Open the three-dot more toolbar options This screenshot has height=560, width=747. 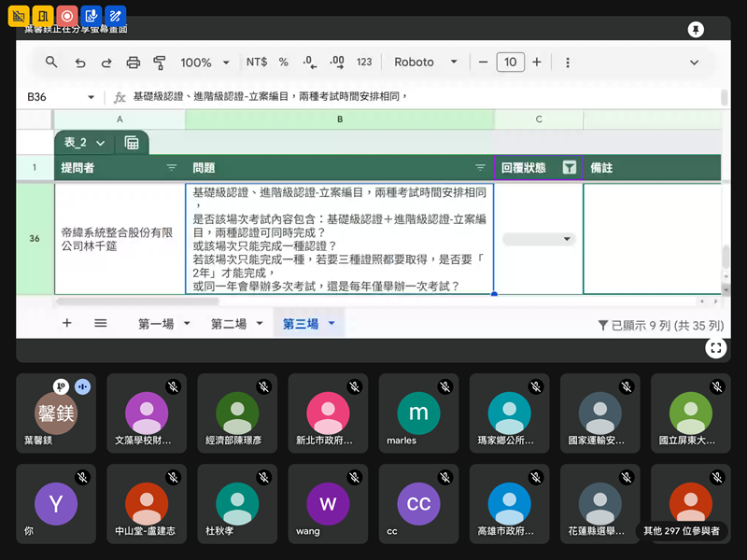click(x=568, y=63)
